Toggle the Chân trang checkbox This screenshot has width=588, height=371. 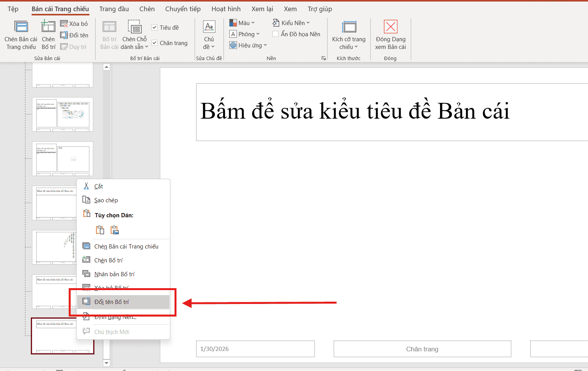click(x=155, y=43)
